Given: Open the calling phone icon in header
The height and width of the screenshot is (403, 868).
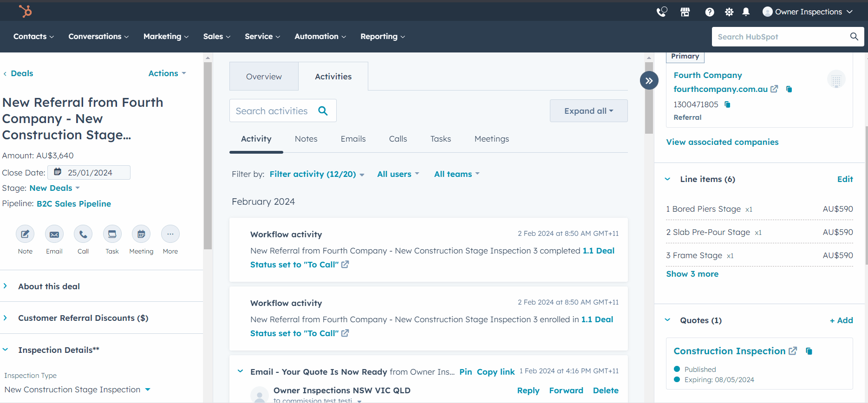Looking at the screenshot, I should click(x=661, y=12).
